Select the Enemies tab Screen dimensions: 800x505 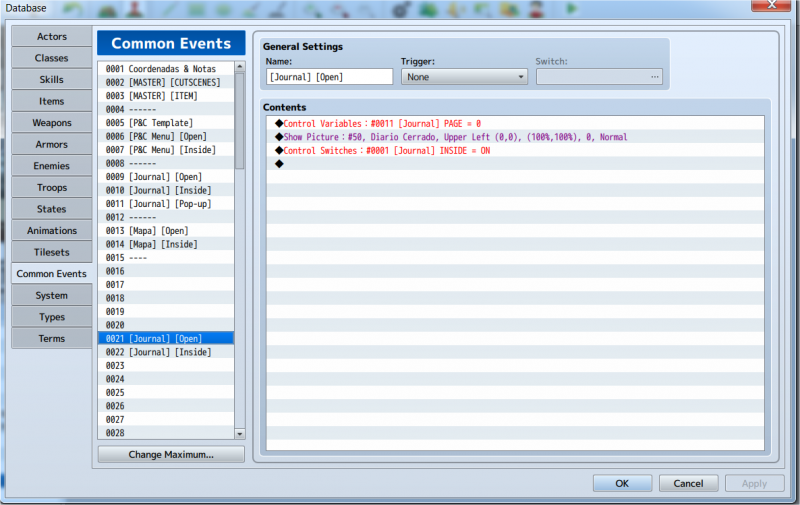(52, 166)
